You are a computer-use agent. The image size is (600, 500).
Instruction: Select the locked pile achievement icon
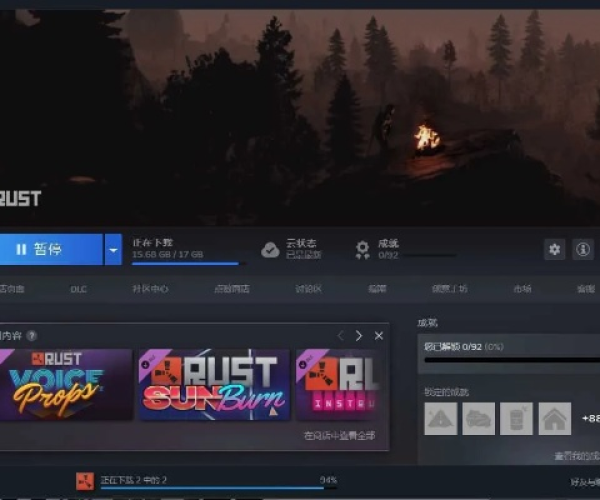coord(478,419)
